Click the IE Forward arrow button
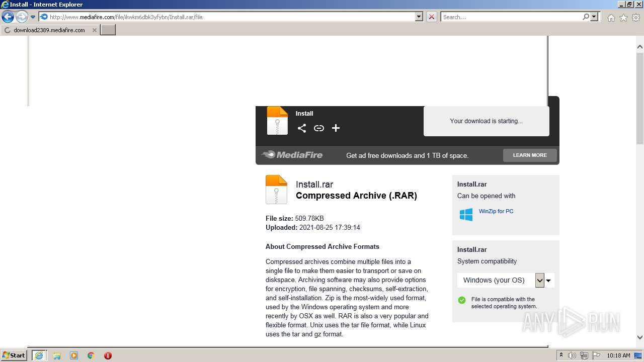The image size is (644, 362). click(21, 17)
